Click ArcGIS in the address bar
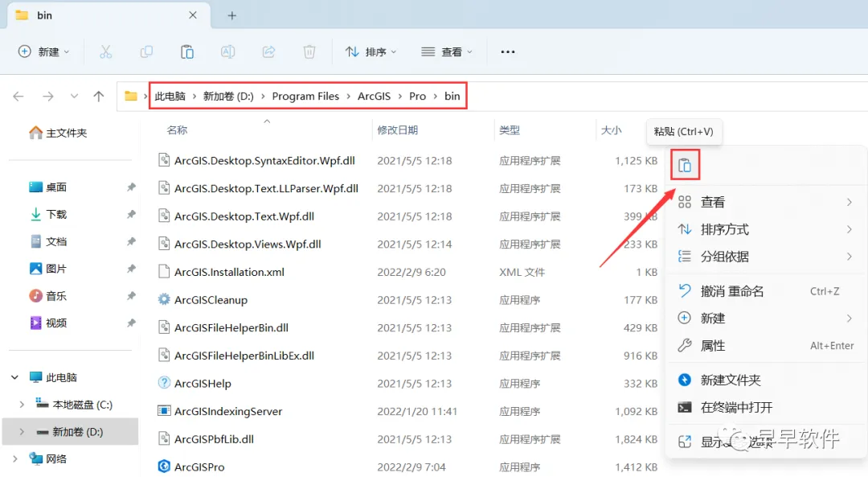 (x=375, y=97)
